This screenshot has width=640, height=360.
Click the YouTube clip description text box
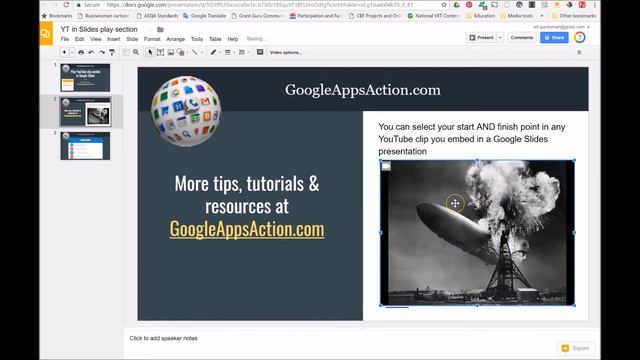pyautogui.click(x=472, y=139)
